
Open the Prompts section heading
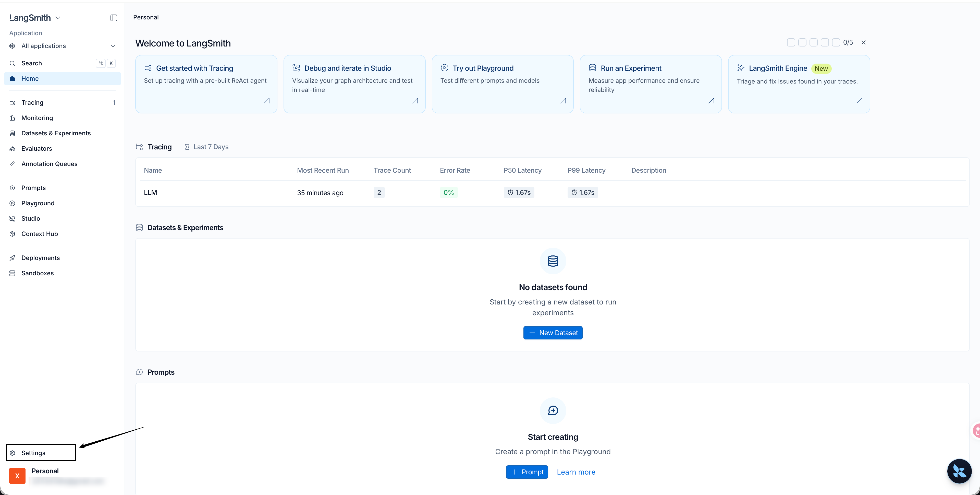pos(161,372)
